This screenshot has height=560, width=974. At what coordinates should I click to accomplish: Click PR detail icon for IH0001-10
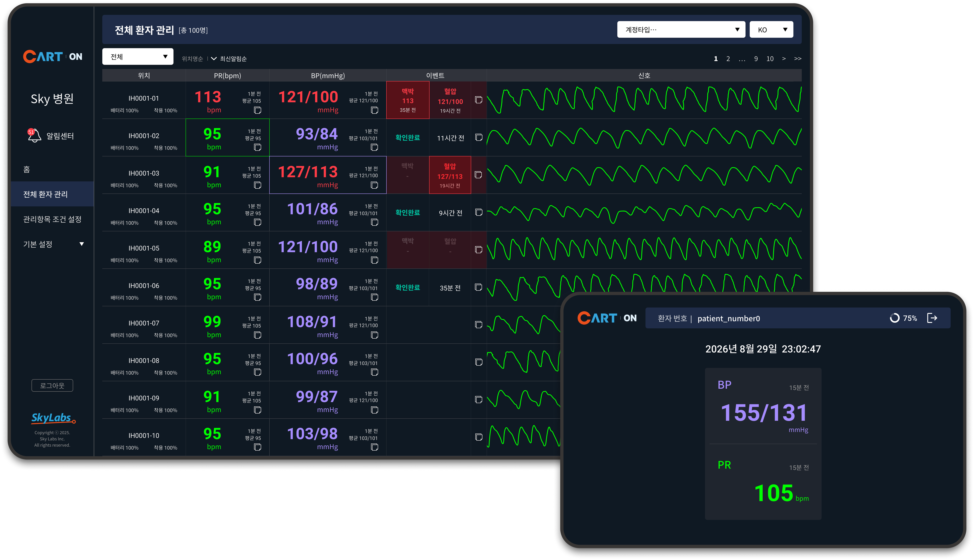click(x=258, y=447)
